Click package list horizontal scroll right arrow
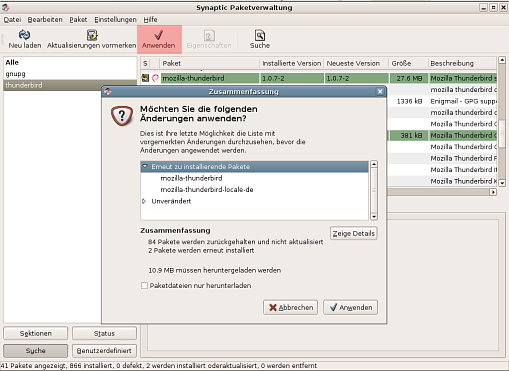The image size is (509, 371). pos(493,192)
